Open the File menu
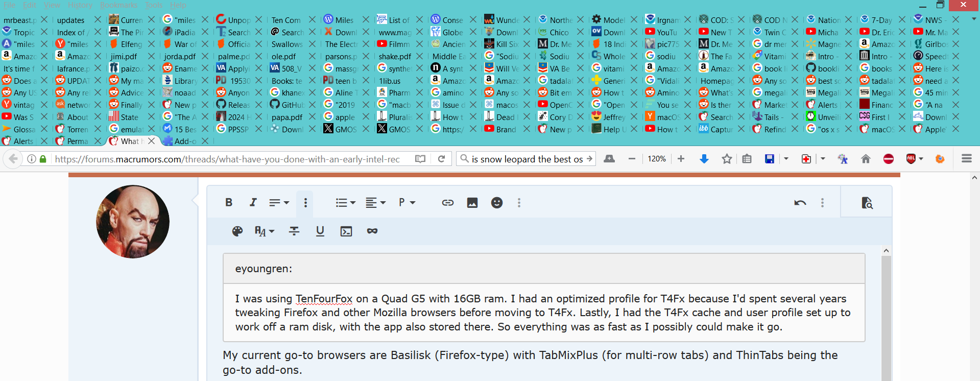The height and width of the screenshot is (381, 980). (9, 5)
